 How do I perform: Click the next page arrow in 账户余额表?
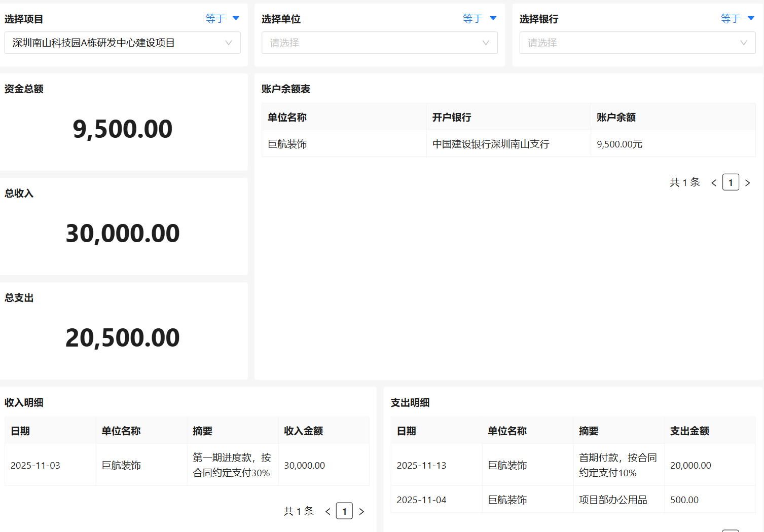click(748, 182)
